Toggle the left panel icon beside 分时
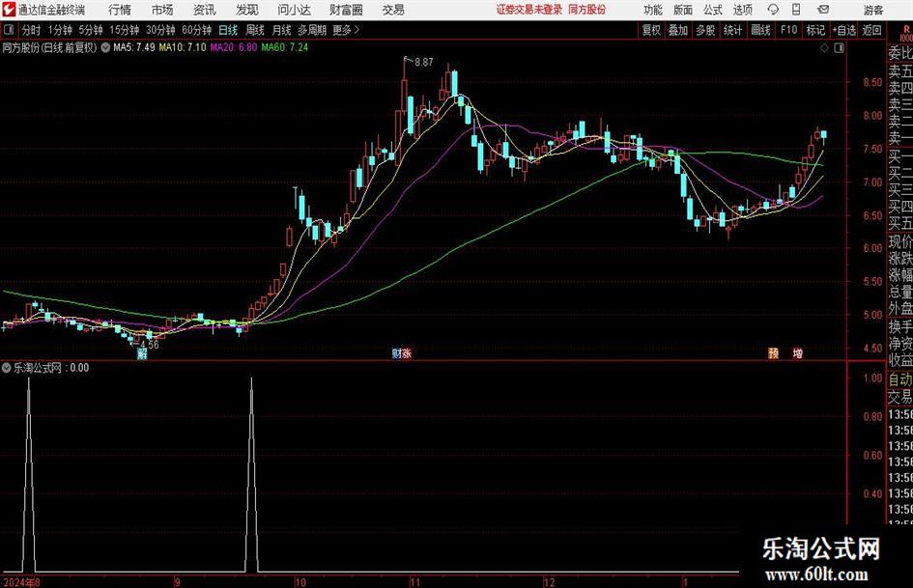913x588 pixels. click(9, 30)
